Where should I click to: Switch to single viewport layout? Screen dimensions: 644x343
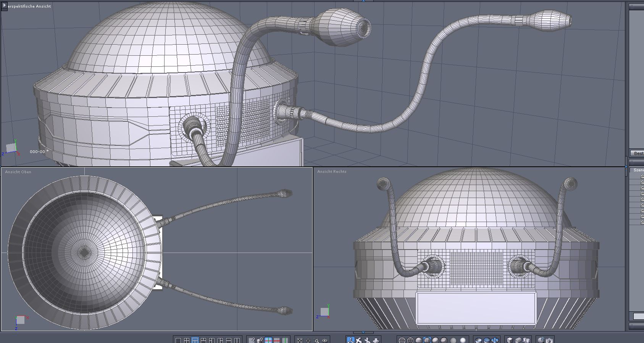pos(178,340)
